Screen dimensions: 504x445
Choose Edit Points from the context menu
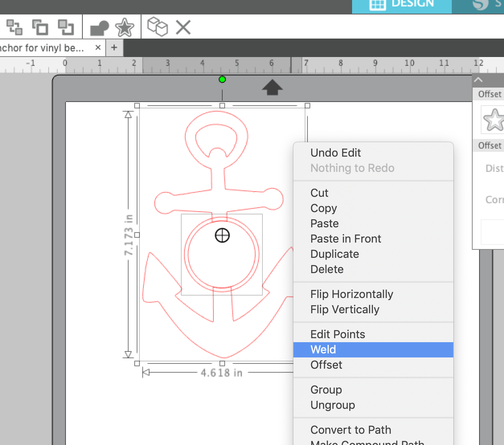click(338, 334)
